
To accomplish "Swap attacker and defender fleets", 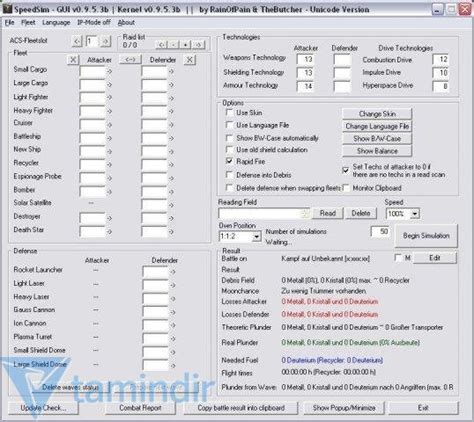I will [x=130, y=60].
